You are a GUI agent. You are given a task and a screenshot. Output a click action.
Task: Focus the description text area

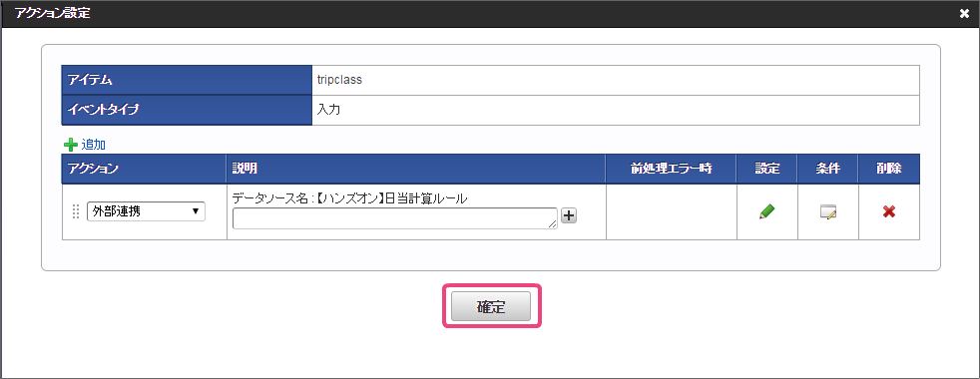point(395,218)
